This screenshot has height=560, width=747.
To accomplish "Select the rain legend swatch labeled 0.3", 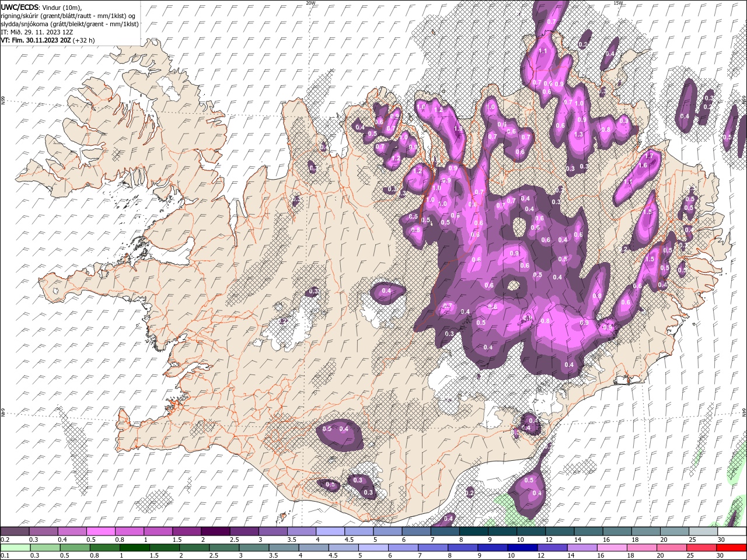I will coord(45,548).
